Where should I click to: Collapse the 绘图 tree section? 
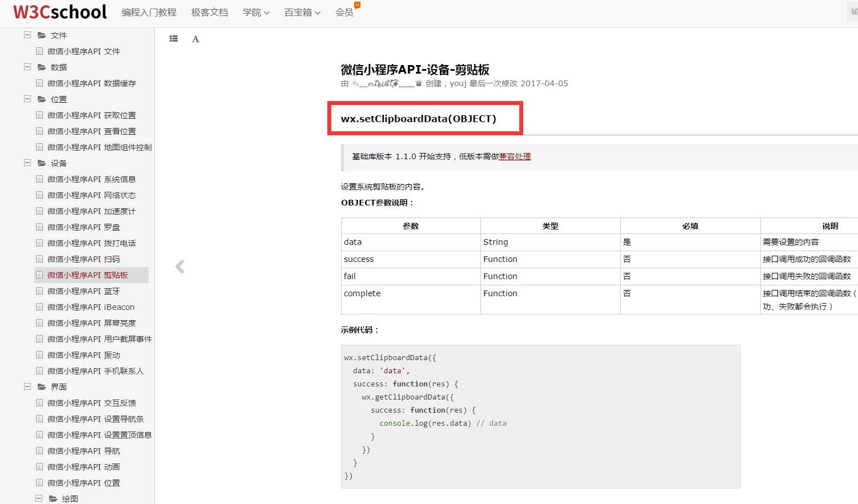coord(39,499)
